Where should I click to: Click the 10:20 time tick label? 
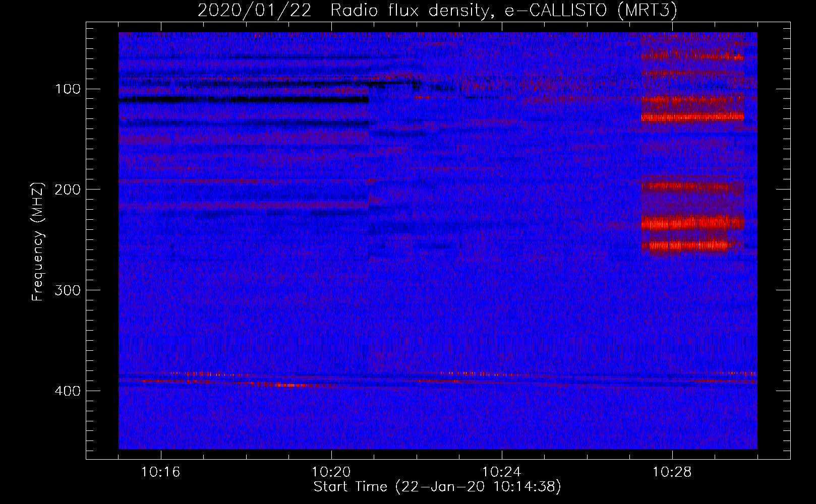[x=331, y=472]
